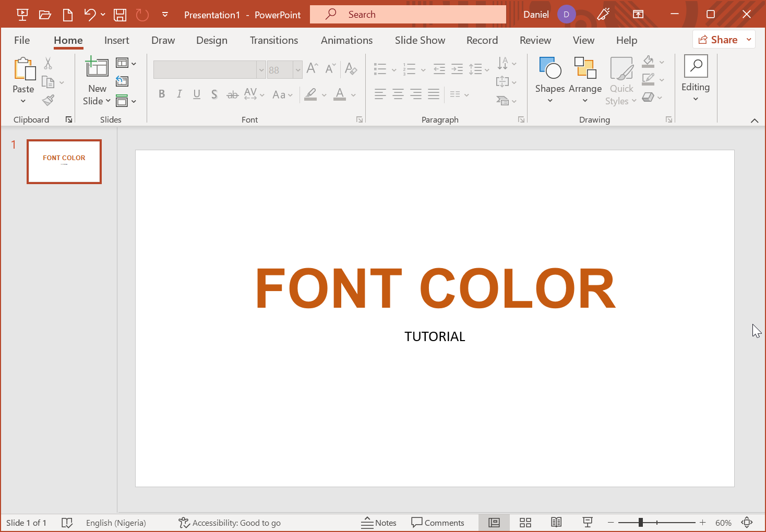Switch to Reading View icon

coord(556,523)
